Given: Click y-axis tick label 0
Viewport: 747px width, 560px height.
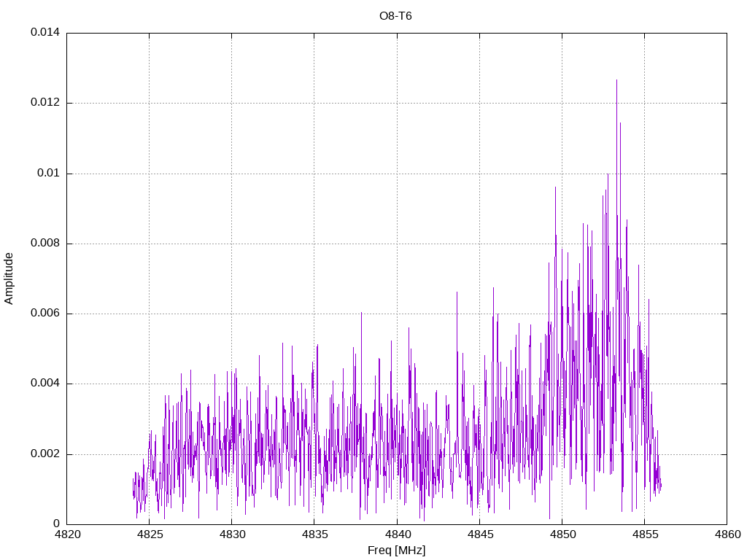Looking at the screenshot, I should pyautogui.click(x=57, y=524).
